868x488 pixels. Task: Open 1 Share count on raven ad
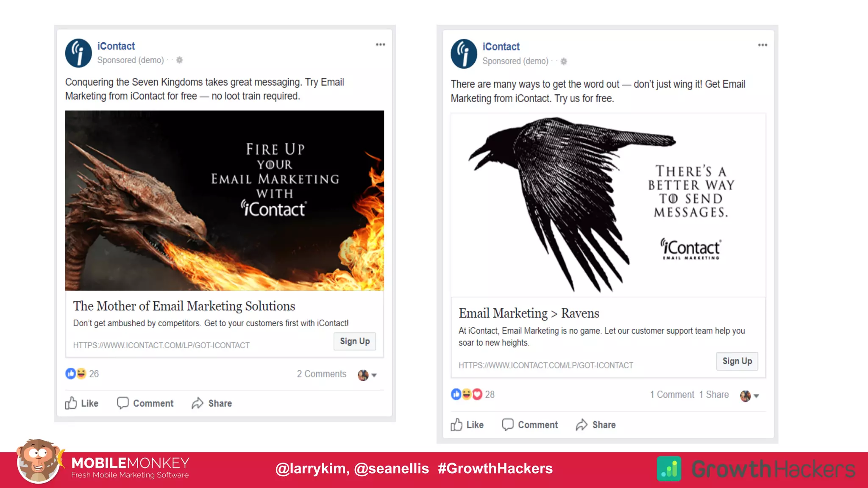714,394
